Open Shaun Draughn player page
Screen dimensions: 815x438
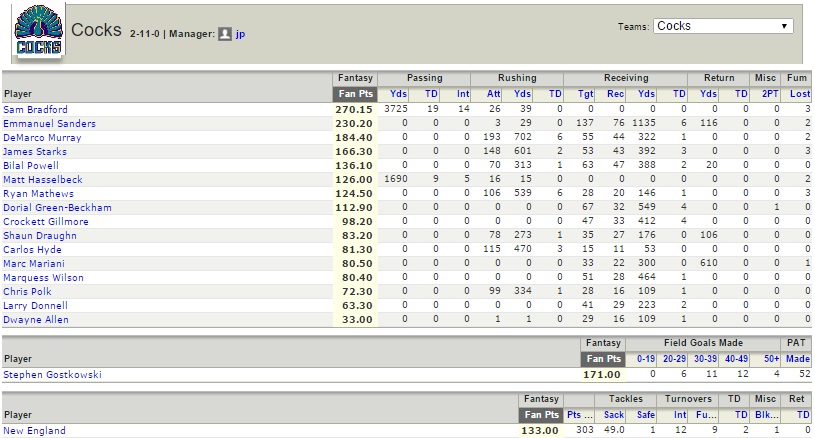tap(40, 236)
